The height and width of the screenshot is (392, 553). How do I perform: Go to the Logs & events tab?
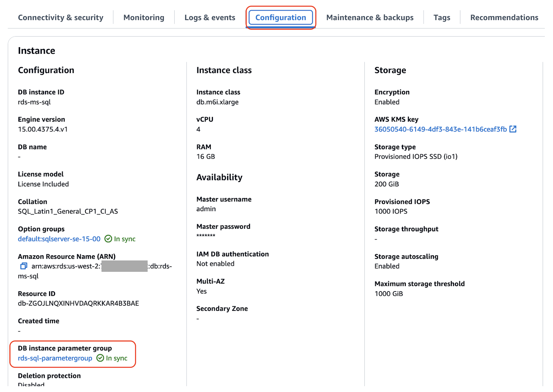(210, 17)
